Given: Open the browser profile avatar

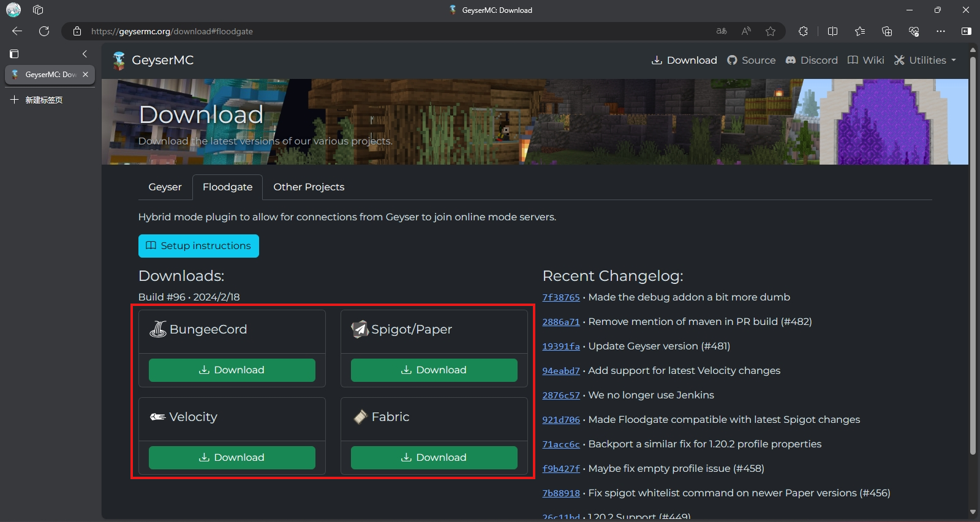Looking at the screenshot, I should (x=13, y=10).
